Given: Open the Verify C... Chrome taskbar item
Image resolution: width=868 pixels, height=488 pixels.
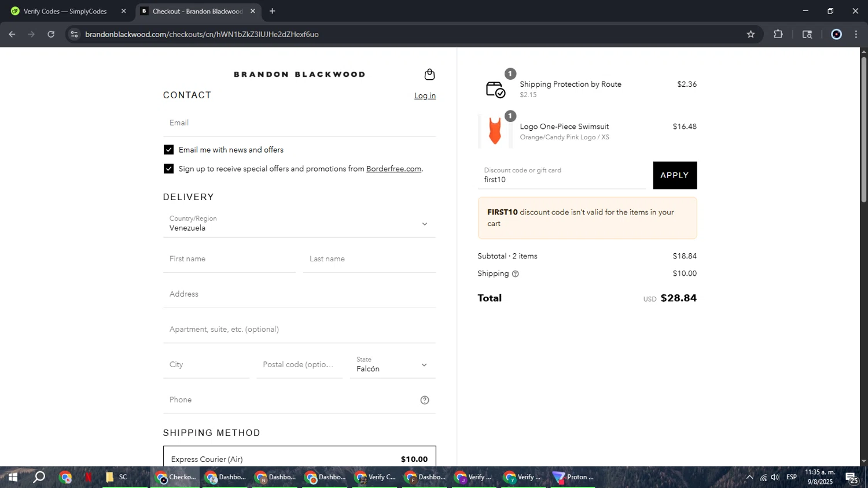Looking at the screenshot, I should tap(375, 477).
